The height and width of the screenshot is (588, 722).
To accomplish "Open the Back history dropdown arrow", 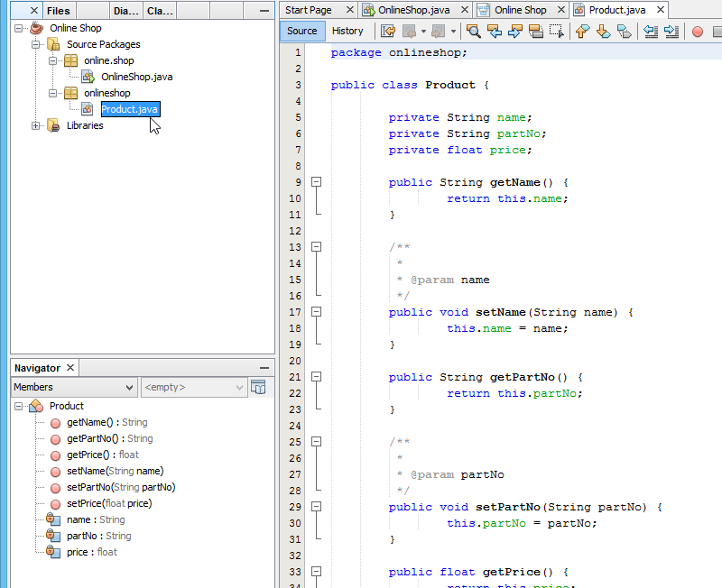I will (423, 32).
